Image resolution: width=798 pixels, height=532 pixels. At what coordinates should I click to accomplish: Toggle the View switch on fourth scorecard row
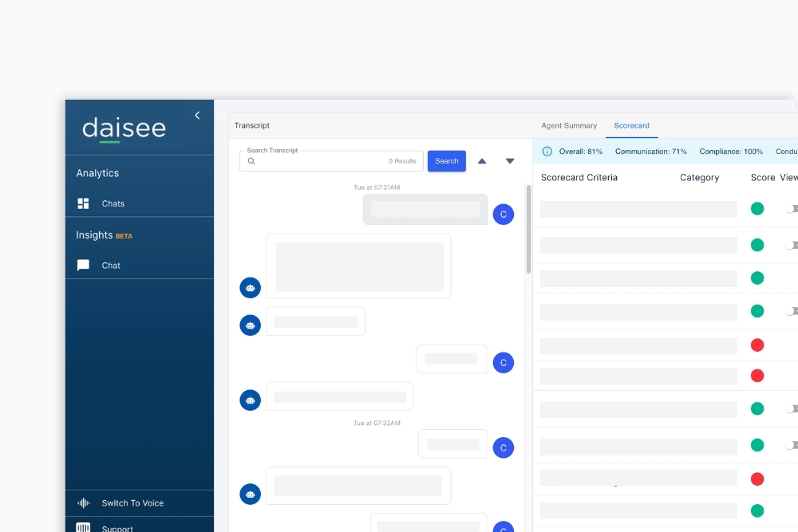click(x=792, y=311)
